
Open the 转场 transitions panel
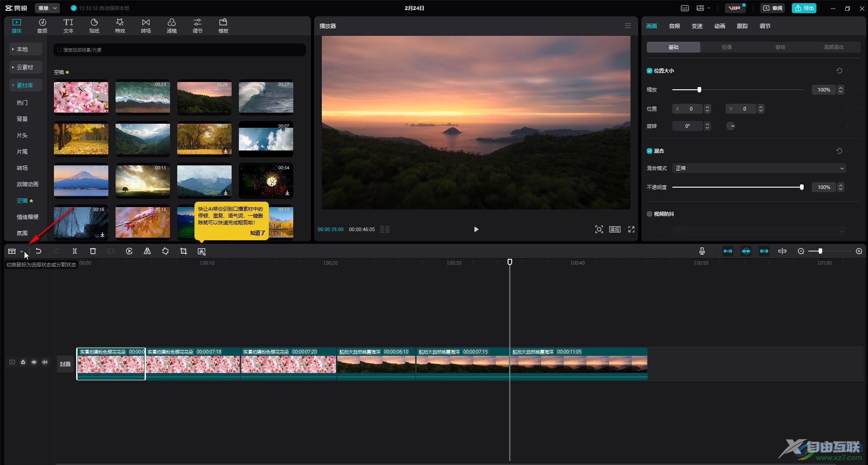(x=146, y=26)
